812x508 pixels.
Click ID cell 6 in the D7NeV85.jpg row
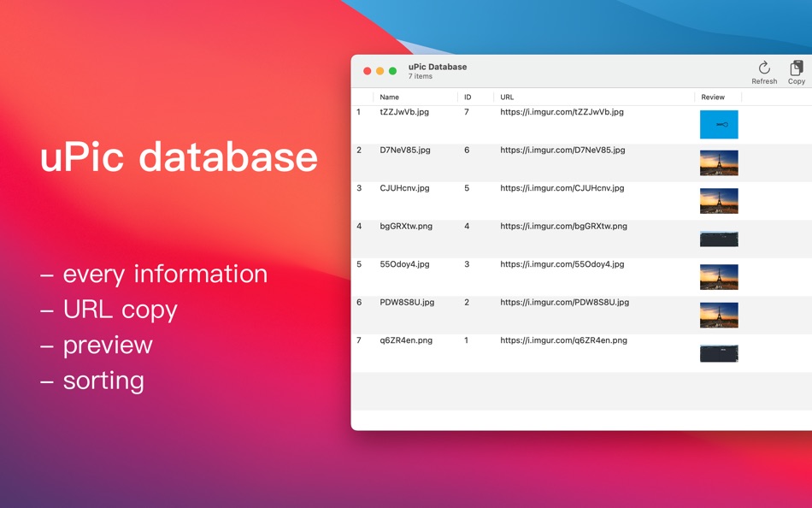[x=467, y=150]
